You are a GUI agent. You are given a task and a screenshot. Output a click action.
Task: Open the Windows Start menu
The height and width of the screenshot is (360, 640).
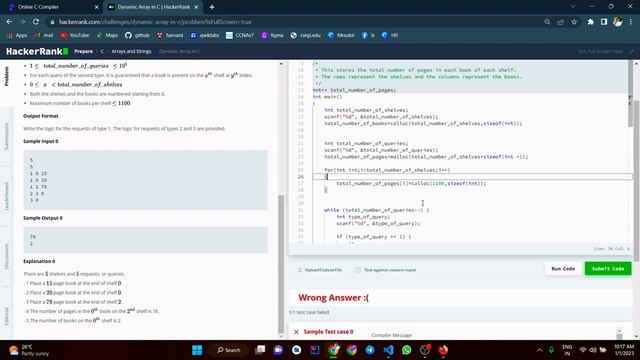[197, 350]
